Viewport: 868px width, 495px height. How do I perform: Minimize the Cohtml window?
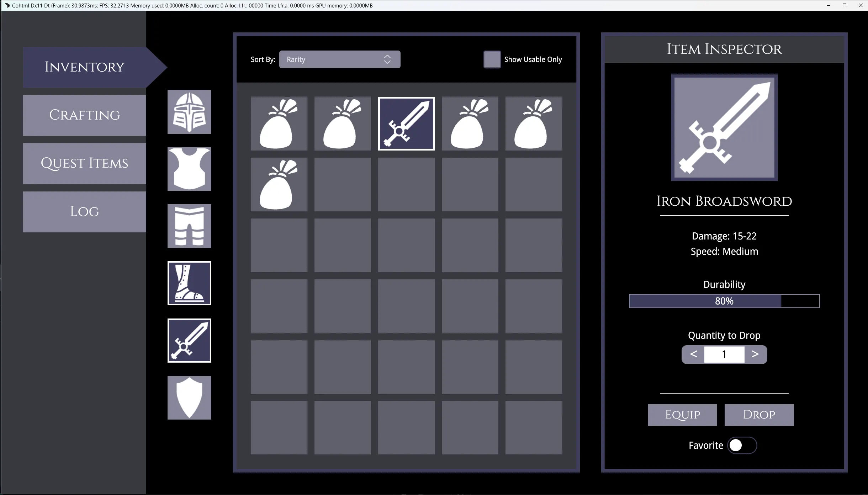point(828,5)
